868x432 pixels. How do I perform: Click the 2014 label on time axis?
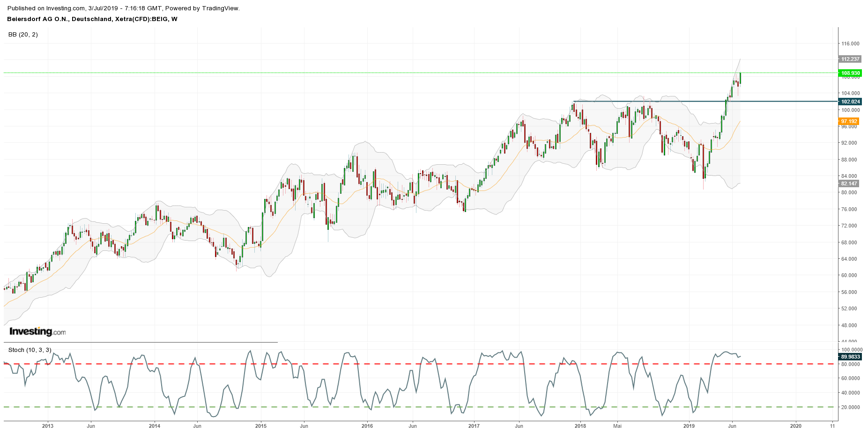coord(155,426)
